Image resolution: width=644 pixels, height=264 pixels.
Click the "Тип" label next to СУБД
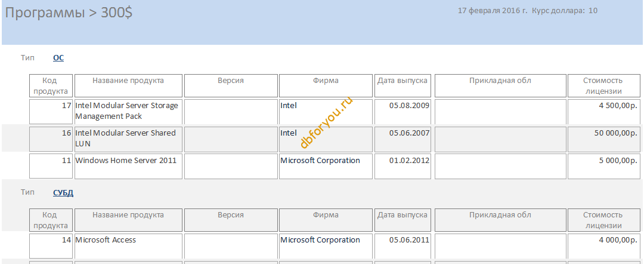[28, 192]
